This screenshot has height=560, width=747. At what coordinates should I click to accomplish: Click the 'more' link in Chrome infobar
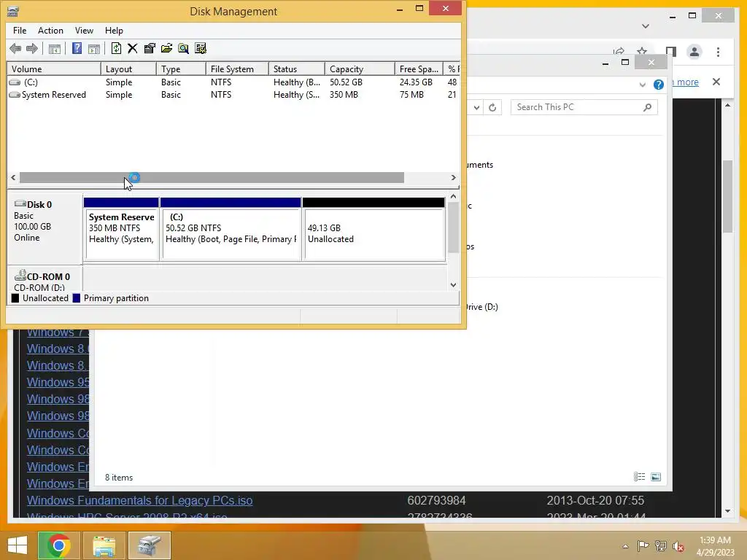687,82
